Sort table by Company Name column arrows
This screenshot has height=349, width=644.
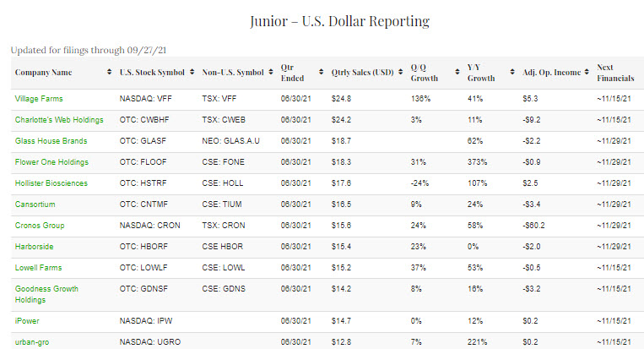pos(111,73)
